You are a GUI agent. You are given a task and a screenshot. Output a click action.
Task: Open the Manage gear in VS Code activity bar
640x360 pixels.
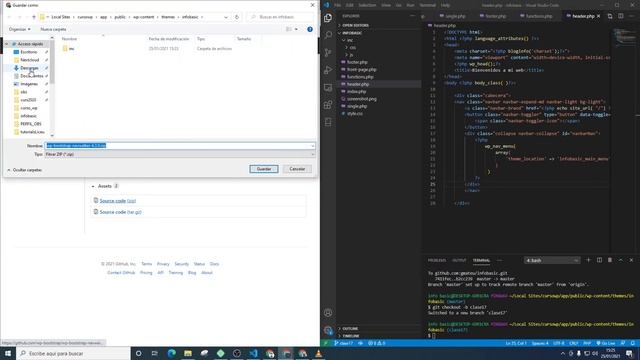(328, 330)
